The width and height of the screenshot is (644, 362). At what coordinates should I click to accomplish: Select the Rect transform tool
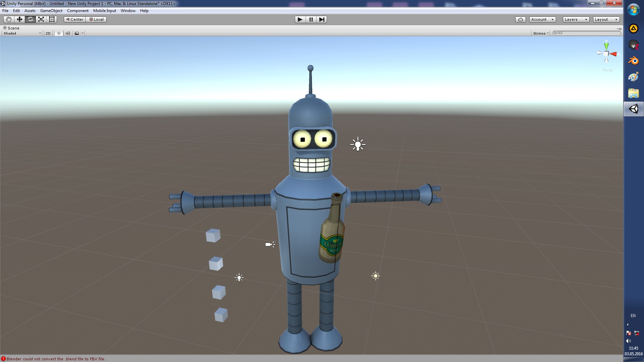pos(52,19)
